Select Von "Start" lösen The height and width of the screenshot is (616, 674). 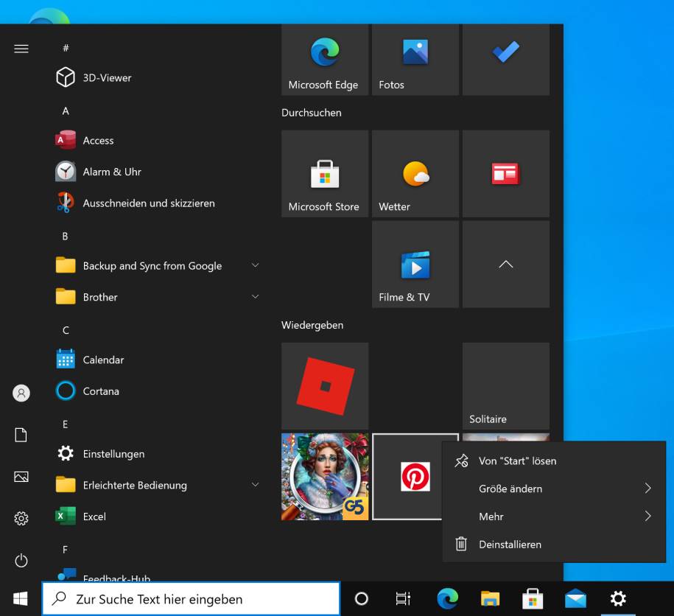coord(554,461)
